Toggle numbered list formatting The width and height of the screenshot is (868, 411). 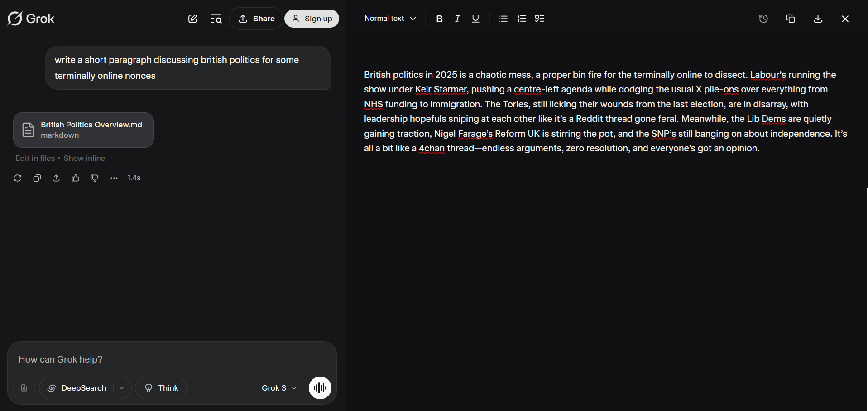[522, 19]
